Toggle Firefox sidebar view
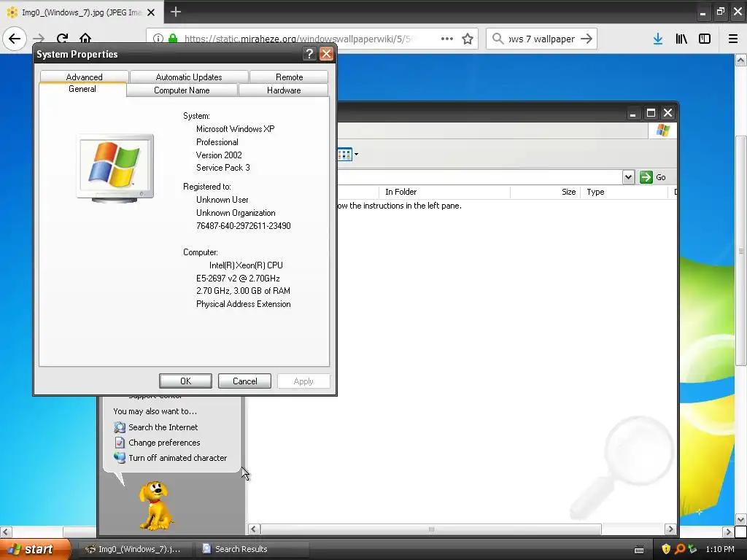The width and height of the screenshot is (747, 560). click(705, 39)
